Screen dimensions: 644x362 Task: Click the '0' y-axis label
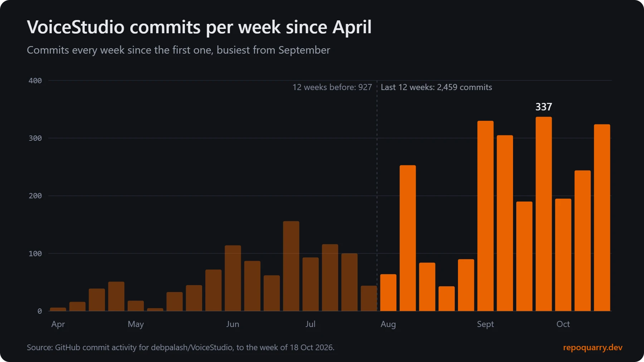40,311
